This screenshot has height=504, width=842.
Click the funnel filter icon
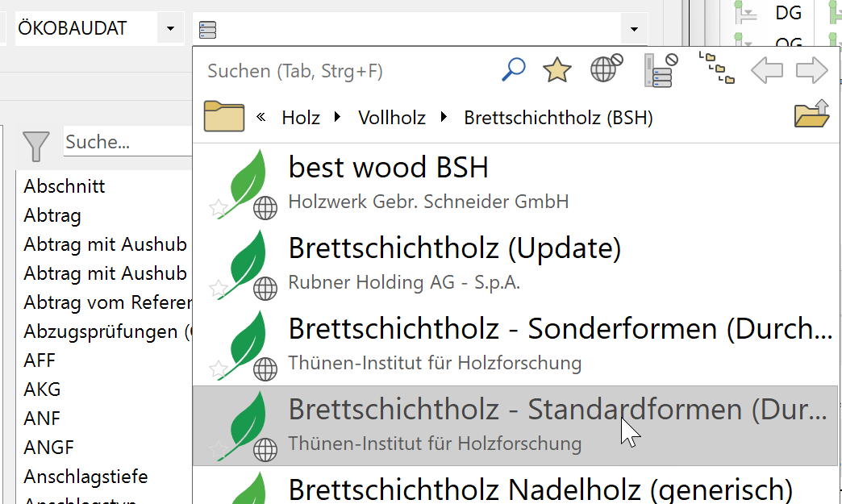point(36,146)
